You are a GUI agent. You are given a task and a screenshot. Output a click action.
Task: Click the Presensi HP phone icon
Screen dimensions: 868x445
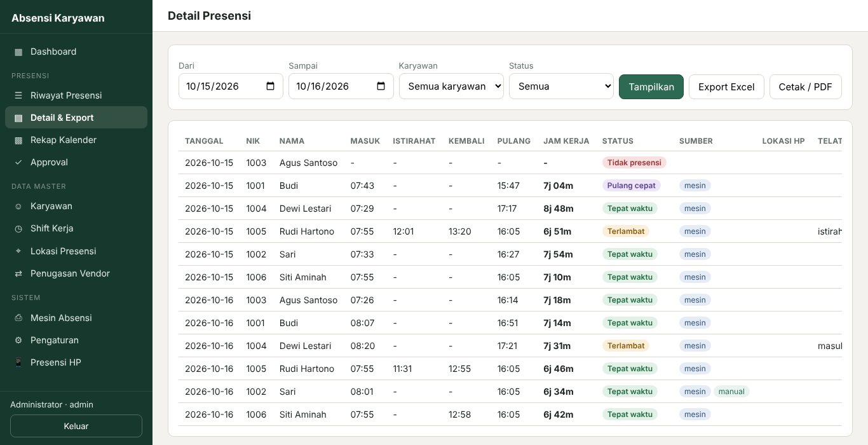18,362
